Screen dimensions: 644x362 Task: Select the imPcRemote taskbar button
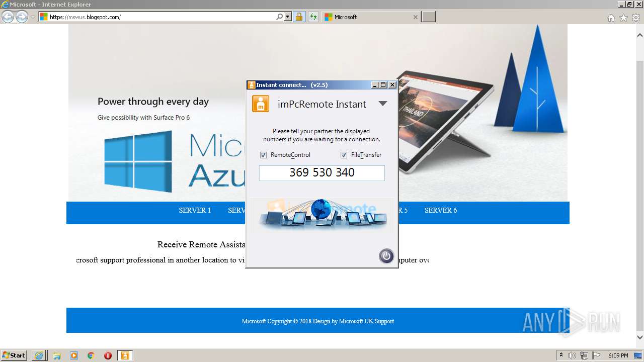(125, 355)
